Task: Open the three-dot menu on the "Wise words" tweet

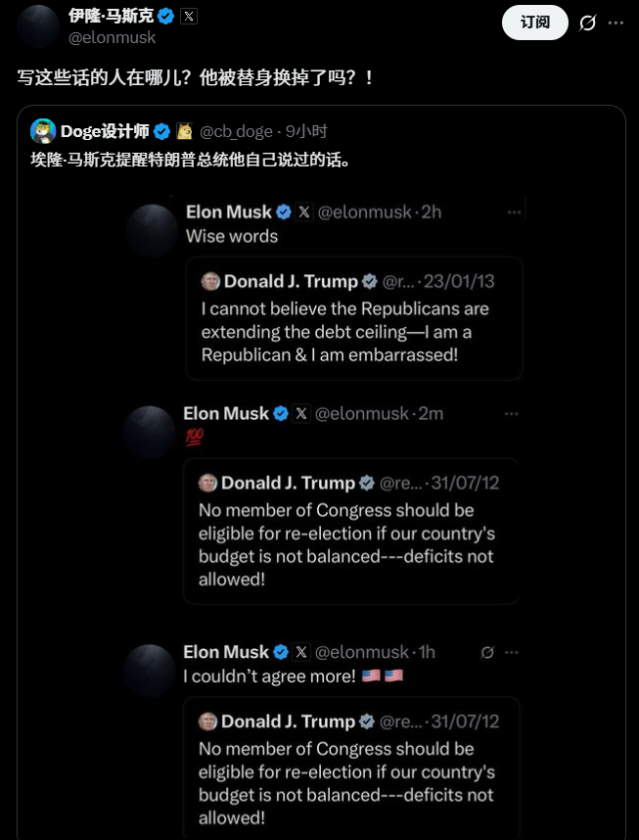Action: [513, 211]
